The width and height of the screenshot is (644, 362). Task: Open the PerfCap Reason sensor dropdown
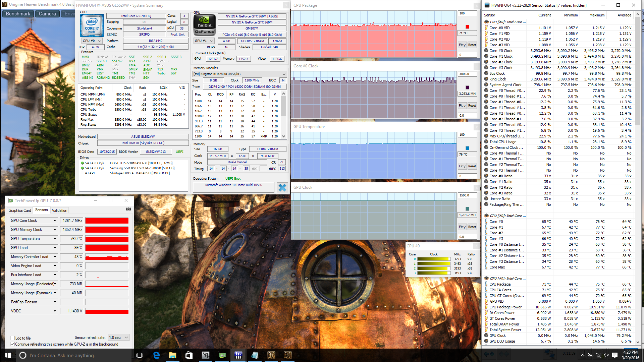[55, 302]
